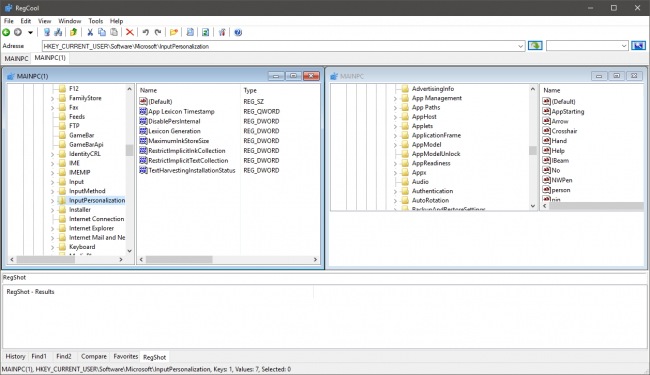Viewport: 650px width, 375px height.
Task: Click the document search toolbar icon
Action: pos(190,32)
